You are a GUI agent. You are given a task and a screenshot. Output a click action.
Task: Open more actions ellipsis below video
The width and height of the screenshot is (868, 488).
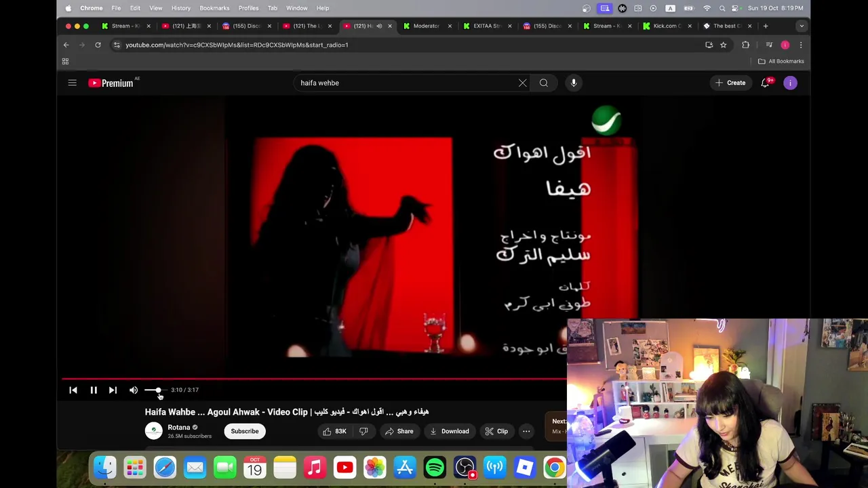tap(526, 431)
